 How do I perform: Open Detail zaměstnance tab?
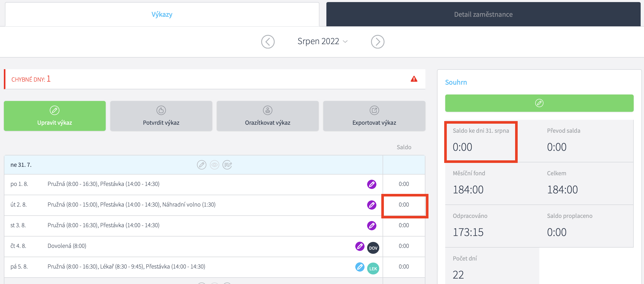[483, 14]
